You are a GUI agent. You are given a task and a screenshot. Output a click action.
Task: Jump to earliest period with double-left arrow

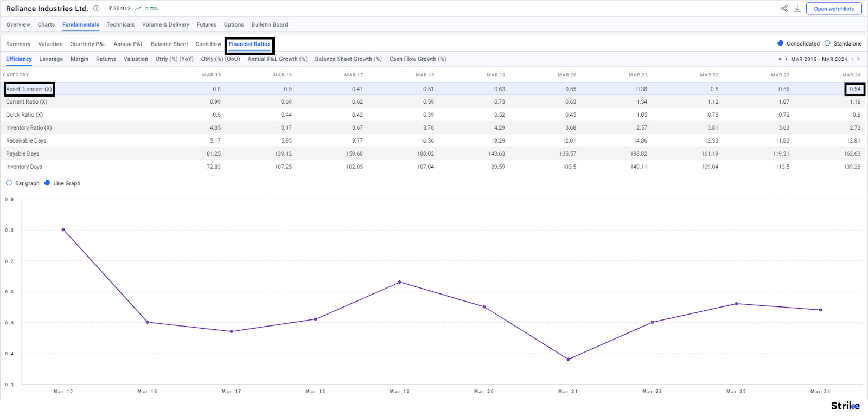pos(780,59)
